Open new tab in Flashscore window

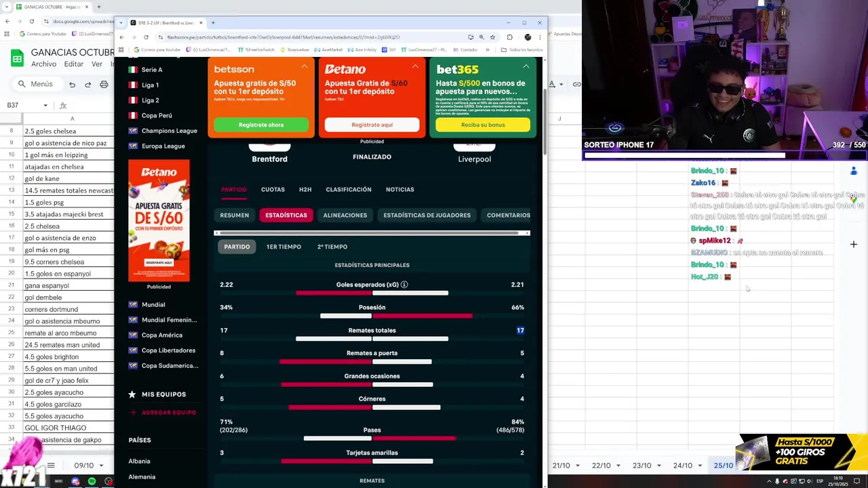[x=213, y=22]
